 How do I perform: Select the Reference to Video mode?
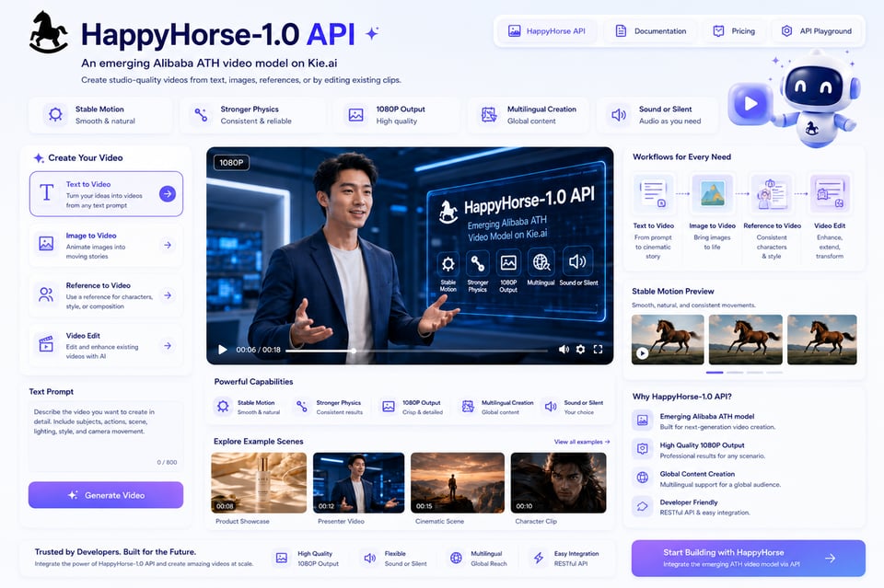coord(106,295)
